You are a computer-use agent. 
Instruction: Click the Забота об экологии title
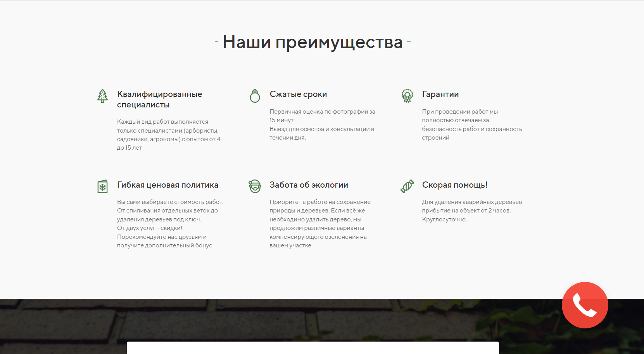point(309,185)
